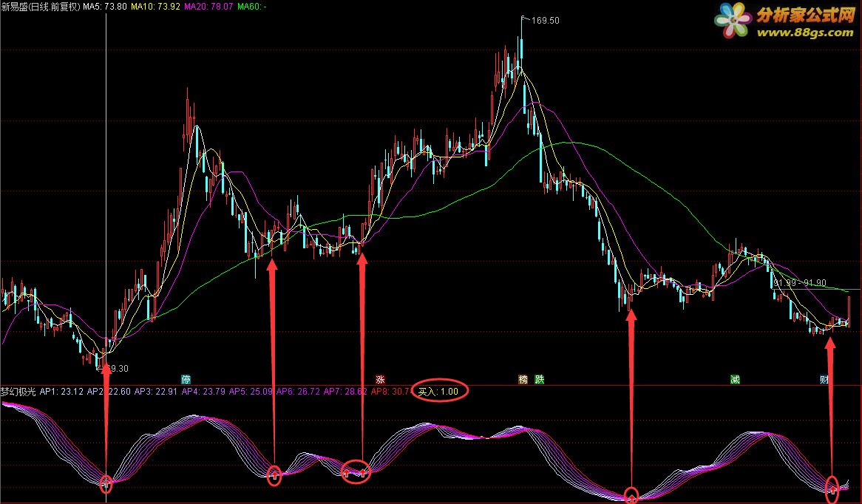
Task: Click the 涨 event marker icon
Action: click(380, 379)
